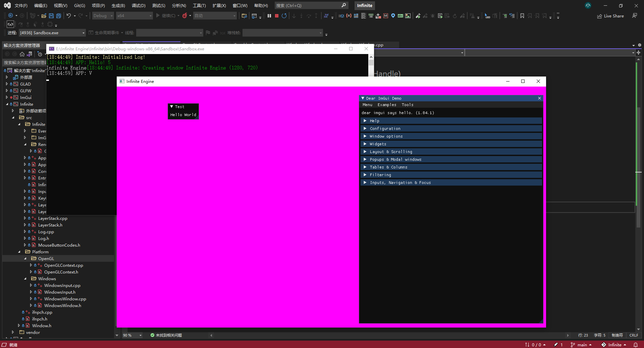Expand the Widgets section
The image size is (644, 348).
(x=451, y=144)
